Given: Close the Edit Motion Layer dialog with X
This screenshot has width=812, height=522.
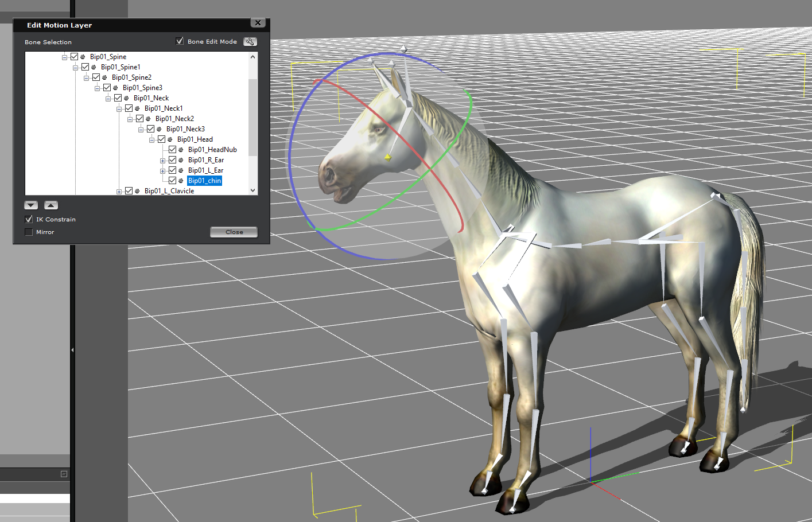Looking at the screenshot, I should click(258, 23).
